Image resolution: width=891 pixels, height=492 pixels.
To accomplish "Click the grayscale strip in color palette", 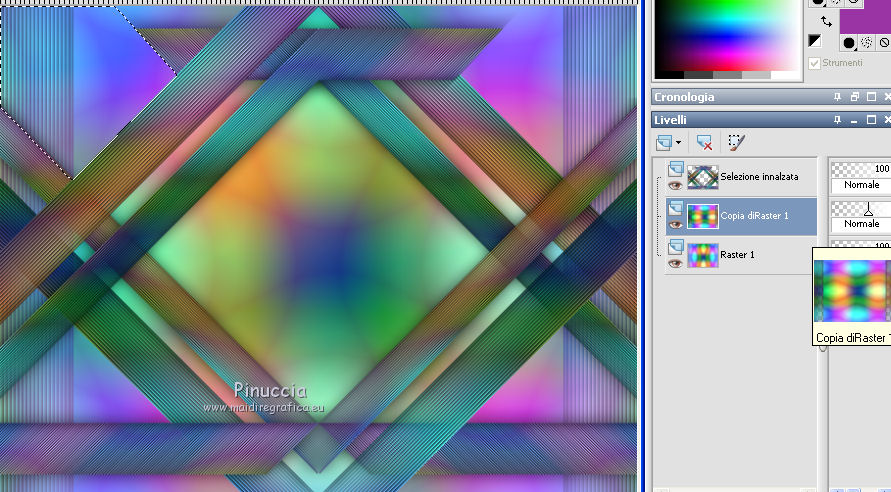I will click(727, 75).
